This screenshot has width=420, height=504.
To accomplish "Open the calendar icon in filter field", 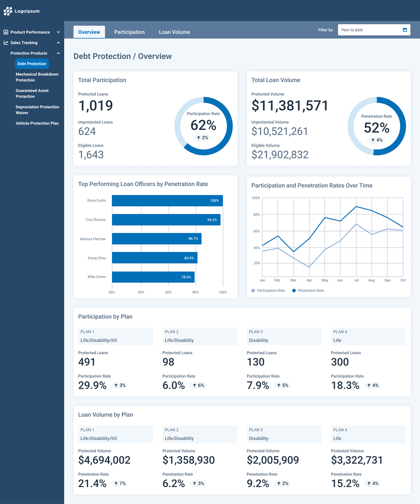I will pos(405,30).
